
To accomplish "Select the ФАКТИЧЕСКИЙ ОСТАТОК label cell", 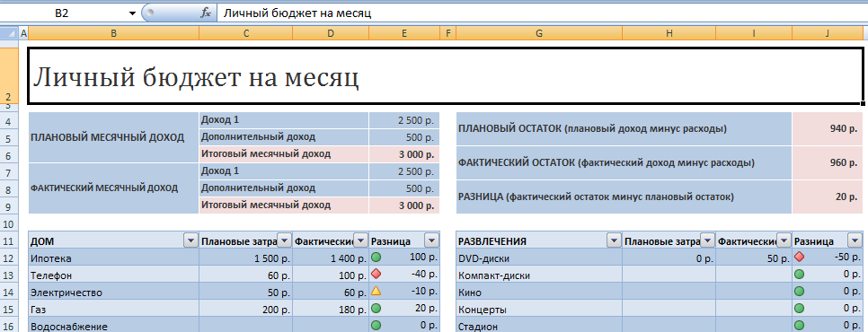I will click(624, 163).
